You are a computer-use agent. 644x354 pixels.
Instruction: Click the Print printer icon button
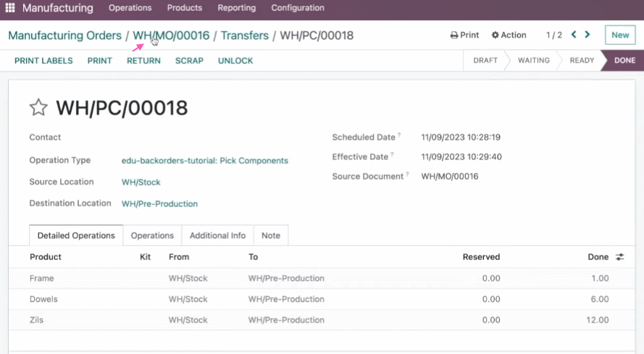pos(464,35)
